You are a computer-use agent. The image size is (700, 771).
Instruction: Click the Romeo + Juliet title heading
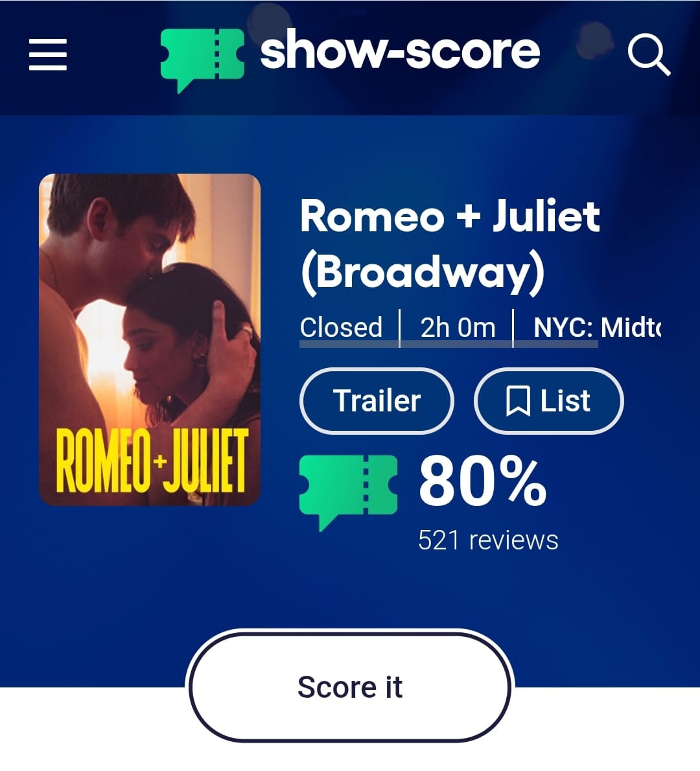tap(450, 215)
